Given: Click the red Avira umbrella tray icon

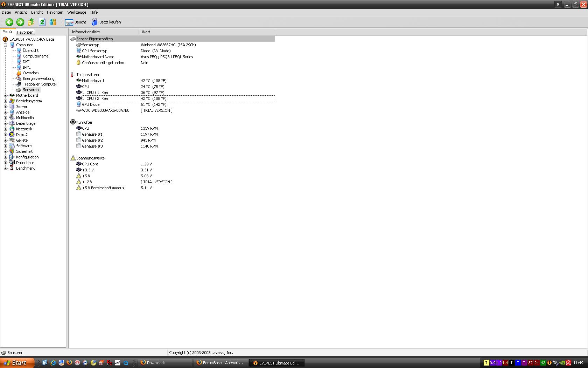Looking at the screenshot, I should pyautogui.click(x=568, y=363).
